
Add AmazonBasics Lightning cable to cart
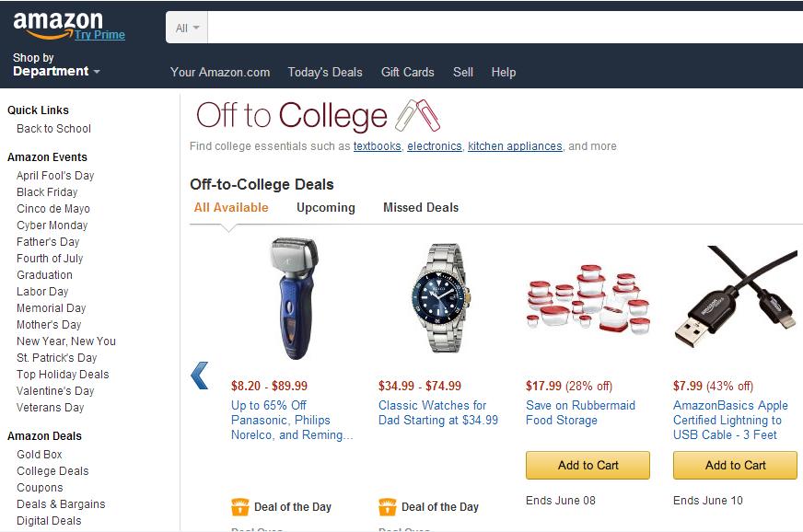pos(735,465)
